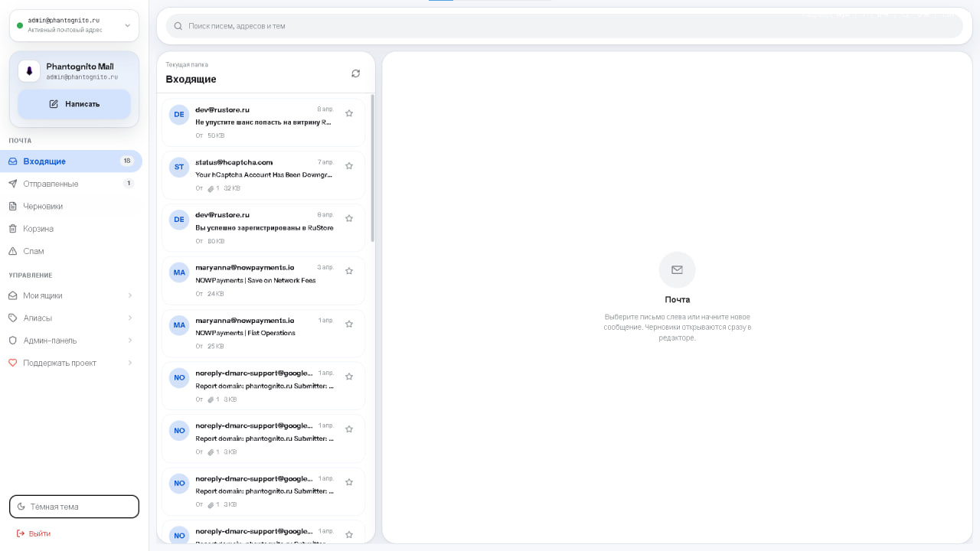980x551 pixels.
Task: Open email 'Не упустите шанс попасть на витрину'
Action: click(263, 122)
